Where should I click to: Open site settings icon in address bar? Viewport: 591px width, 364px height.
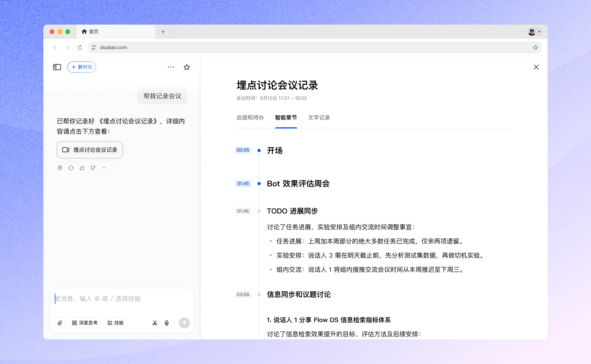tap(94, 47)
